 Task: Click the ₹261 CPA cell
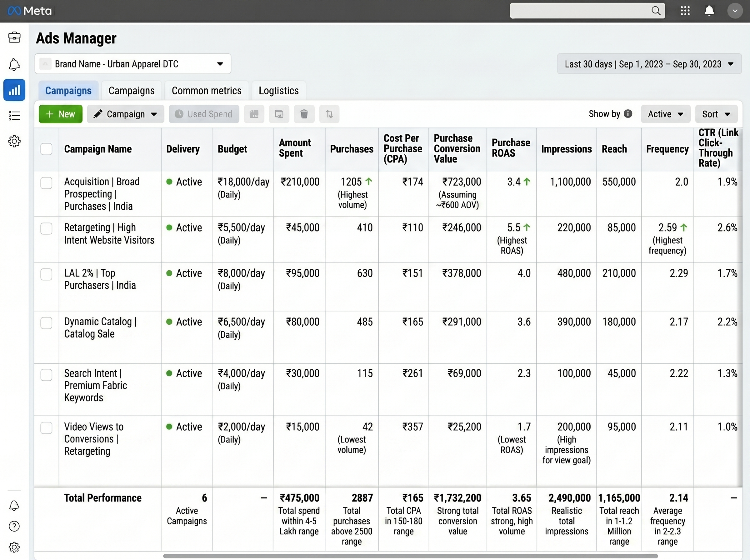coord(412,373)
